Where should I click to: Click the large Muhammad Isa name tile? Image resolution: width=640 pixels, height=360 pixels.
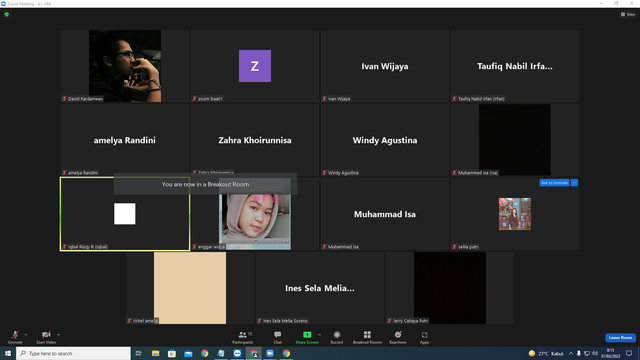click(385, 214)
